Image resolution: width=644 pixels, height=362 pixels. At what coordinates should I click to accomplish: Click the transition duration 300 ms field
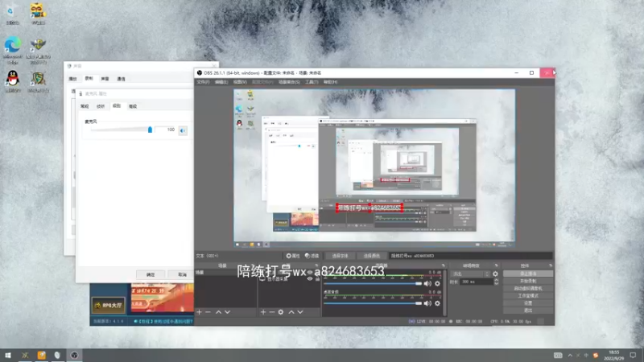(x=477, y=282)
